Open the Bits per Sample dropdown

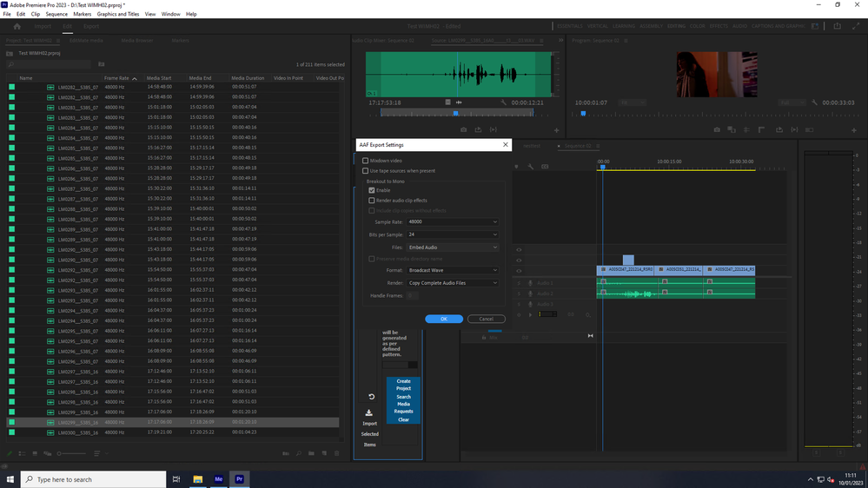click(453, 234)
